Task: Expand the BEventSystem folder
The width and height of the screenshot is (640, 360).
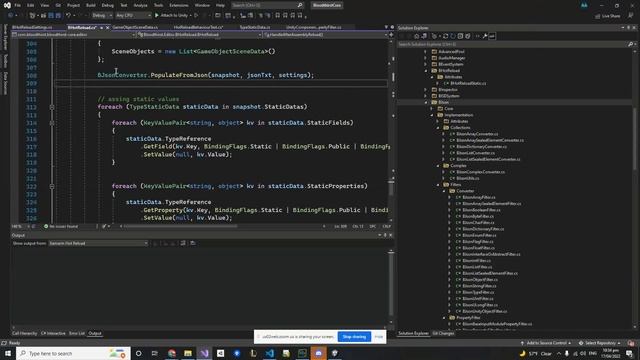Action: point(425,64)
